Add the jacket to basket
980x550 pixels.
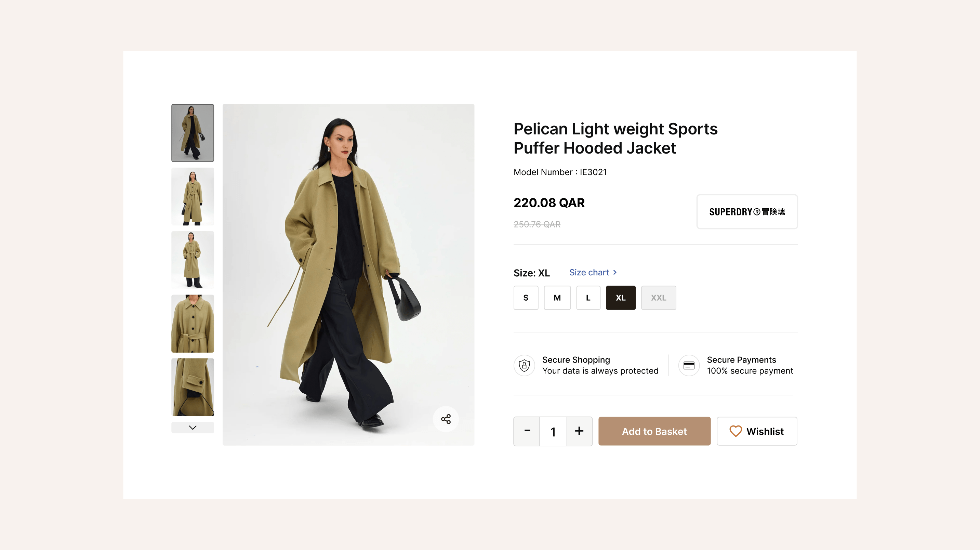coord(654,431)
